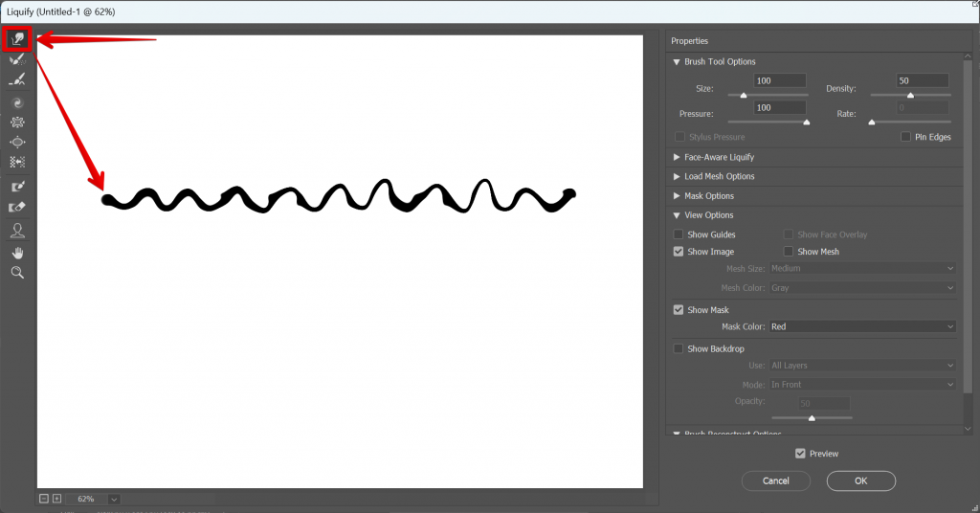The height and width of the screenshot is (513, 980).
Task: Enable the Pin Edges checkbox
Action: (906, 138)
